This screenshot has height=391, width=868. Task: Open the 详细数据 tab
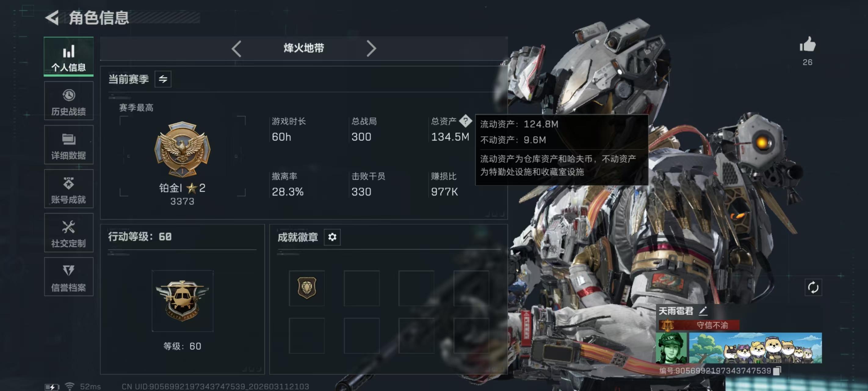click(69, 145)
